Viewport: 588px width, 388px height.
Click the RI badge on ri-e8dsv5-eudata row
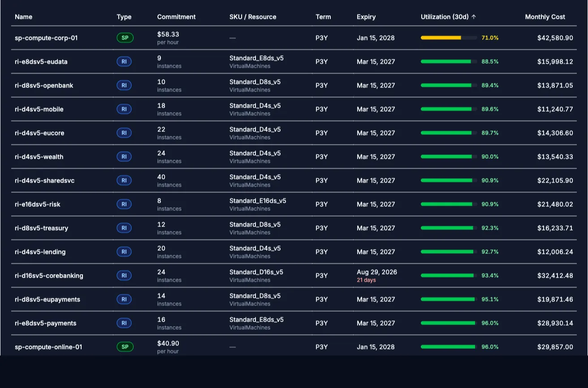[x=124, y=61]
